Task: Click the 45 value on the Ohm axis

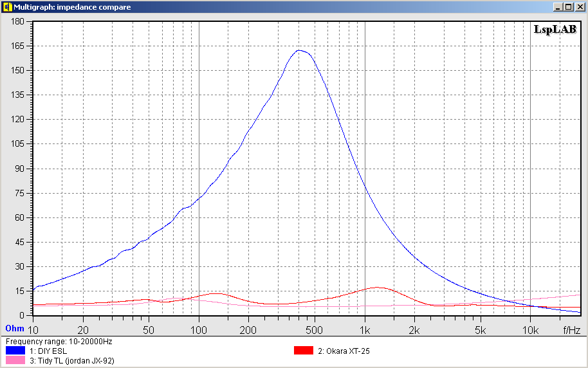Action: pos(19,242)
